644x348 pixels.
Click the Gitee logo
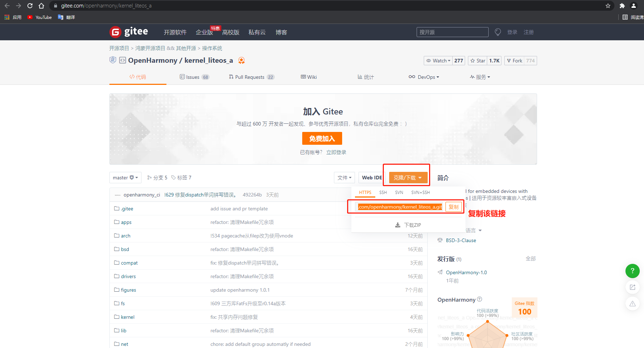coord(129,32)
